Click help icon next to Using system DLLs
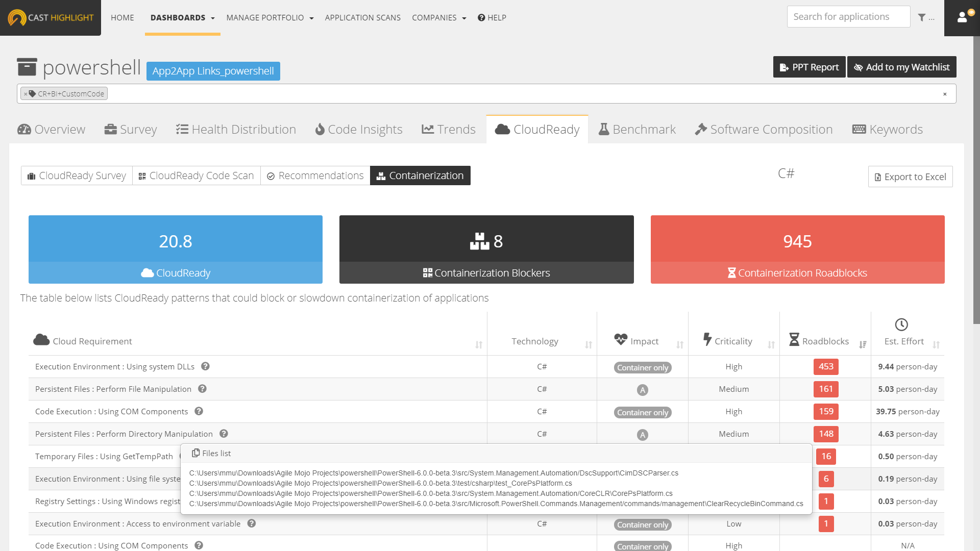The image size is (980, 551). pyautogui.click(x=205, y=366)
